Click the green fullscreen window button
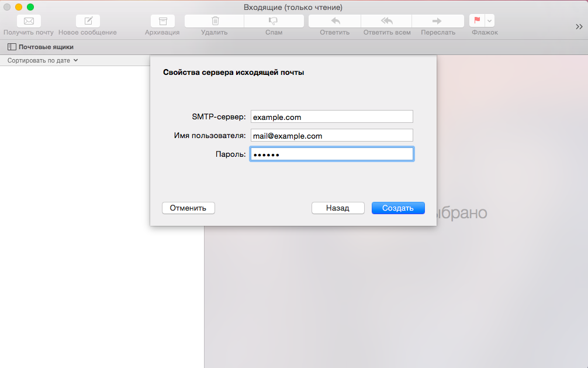The image size is (588, 368). click(x=30, y=7)
